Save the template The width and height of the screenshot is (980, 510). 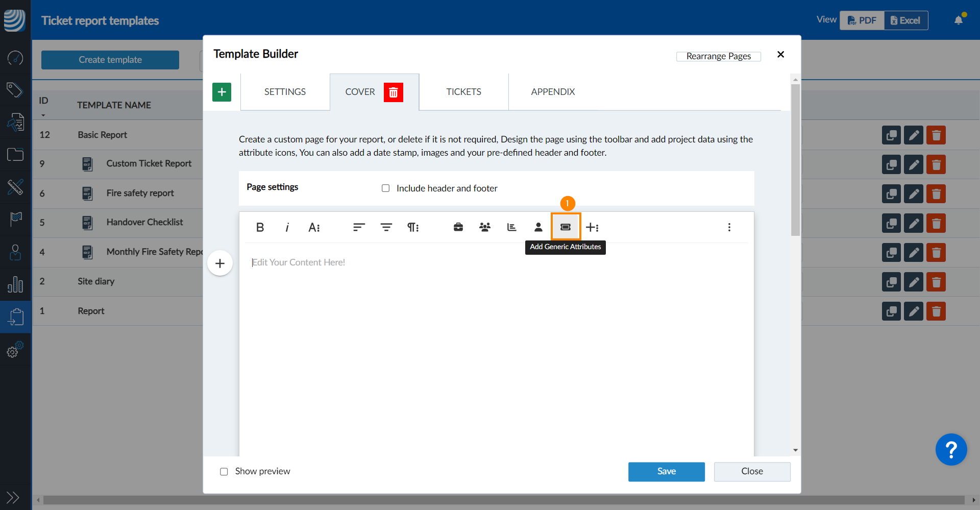coord(666,472)
